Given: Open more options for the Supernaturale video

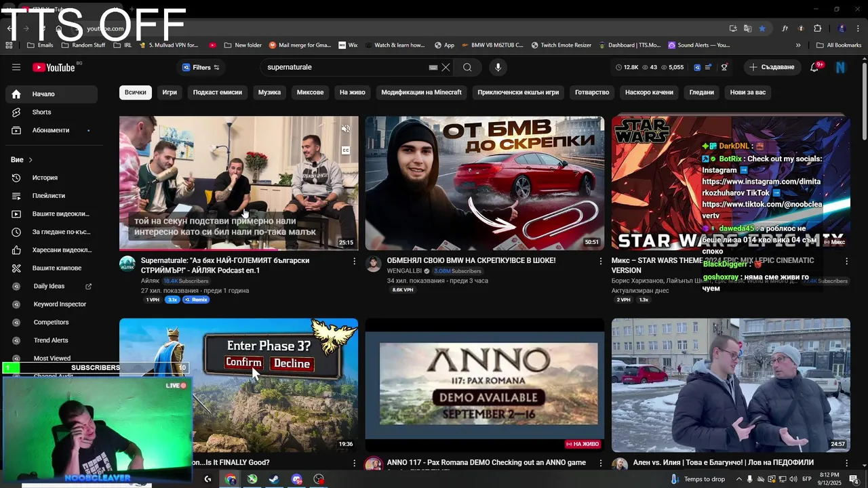Looking at the screenshot, I should click(354, 261).
